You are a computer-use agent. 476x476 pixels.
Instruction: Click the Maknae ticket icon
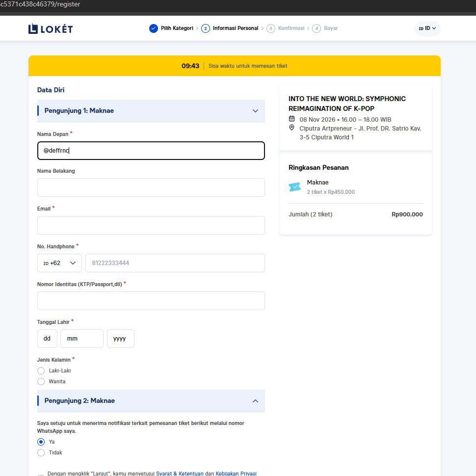(295, 187)
